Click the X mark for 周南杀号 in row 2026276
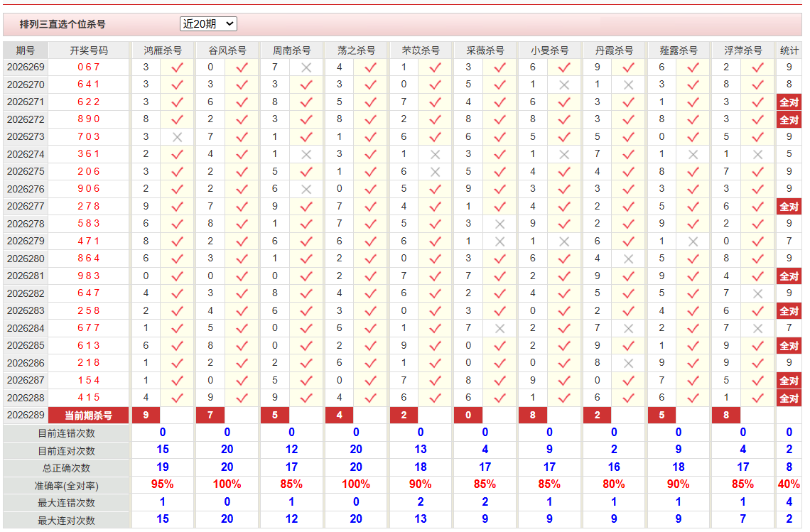Screen dimensions: 810x532 [x=306, y=189]
